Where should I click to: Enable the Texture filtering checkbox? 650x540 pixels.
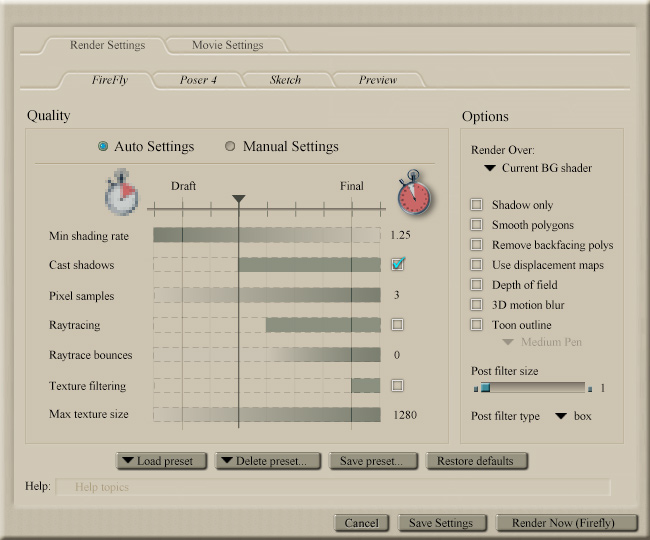click(x=398, y=385)
